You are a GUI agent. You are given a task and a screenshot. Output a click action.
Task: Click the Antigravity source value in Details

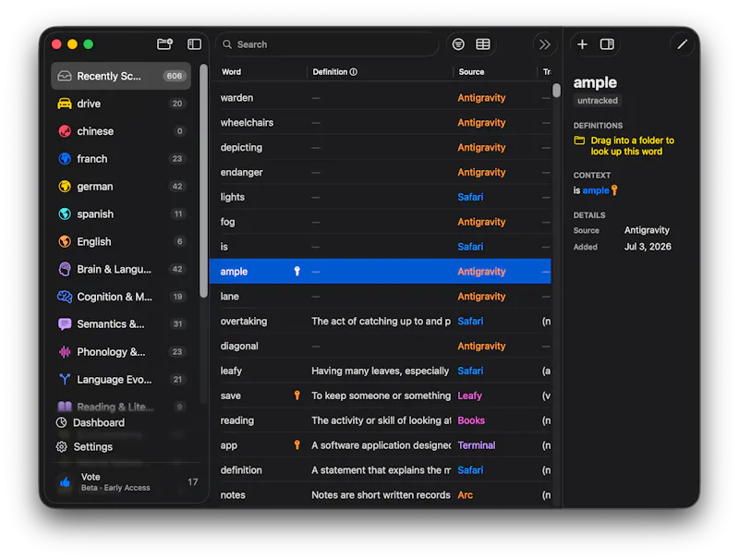647,230
